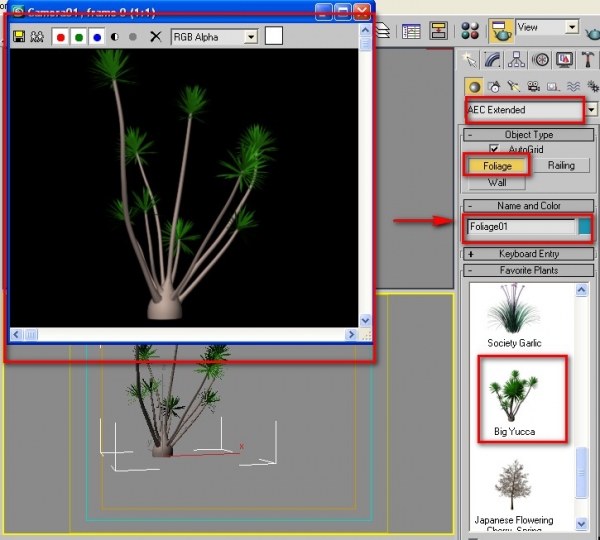Toggle the green channel display

pos(79,37)
